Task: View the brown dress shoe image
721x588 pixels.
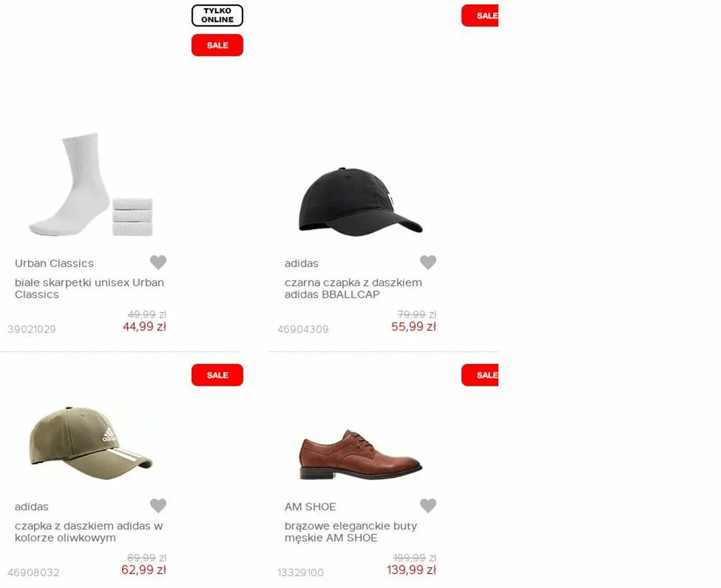Action: pyautogui.click(x=360, y=455)
